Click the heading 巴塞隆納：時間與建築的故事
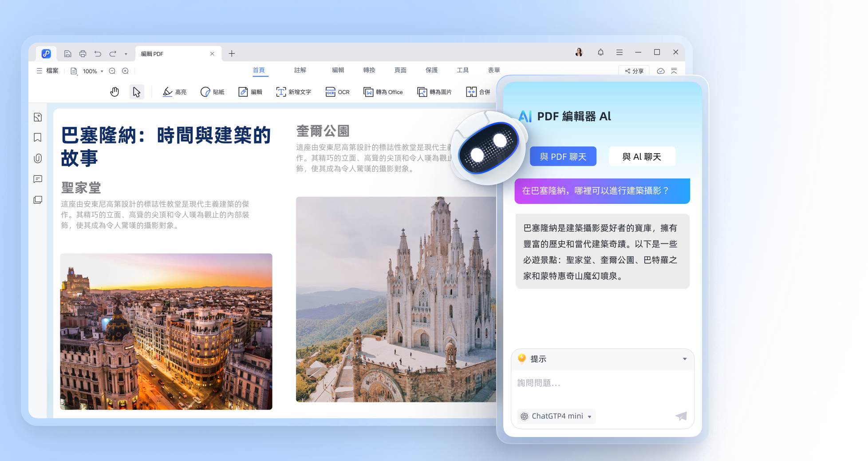 166,147
